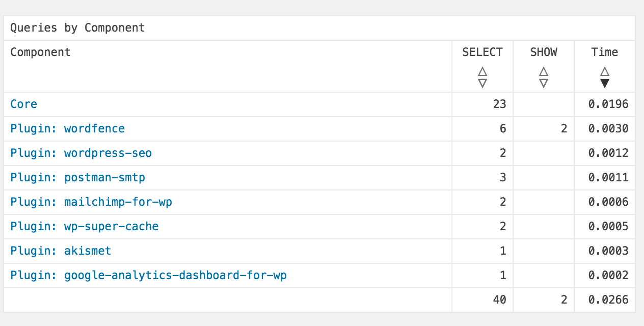Open Plugin: google-analytics-dashboard-for-wp link
This screenshot has height=326, width=644.
tap(149, 276)
